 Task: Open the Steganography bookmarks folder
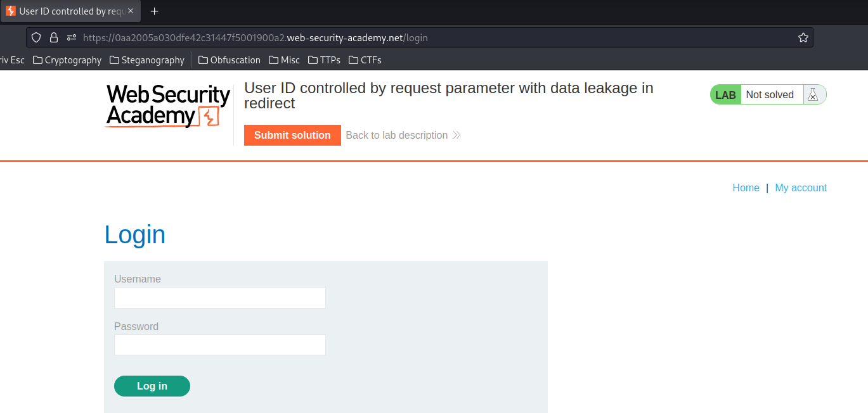(x=147, y=60)
